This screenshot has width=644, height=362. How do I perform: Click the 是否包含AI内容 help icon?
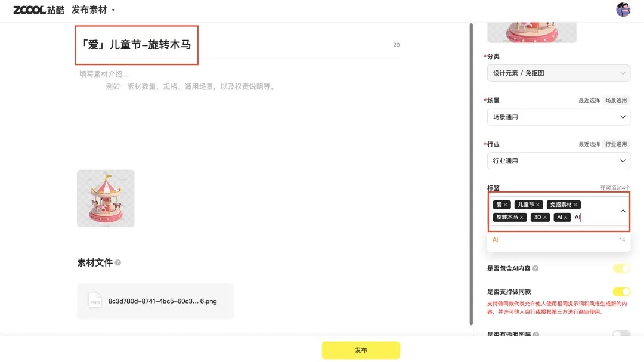[534, 268]
